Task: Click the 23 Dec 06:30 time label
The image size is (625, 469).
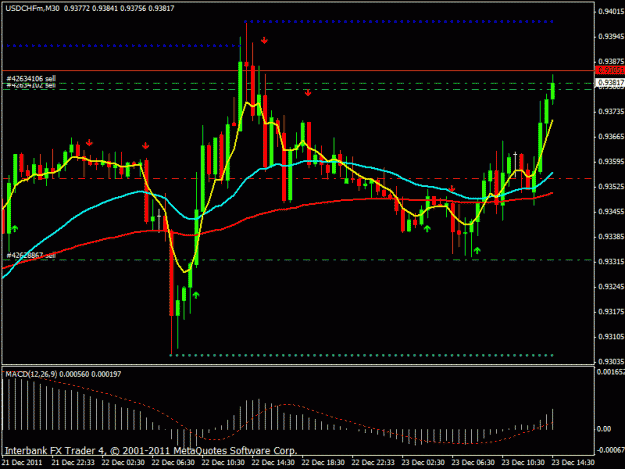Action: (473, 463)
